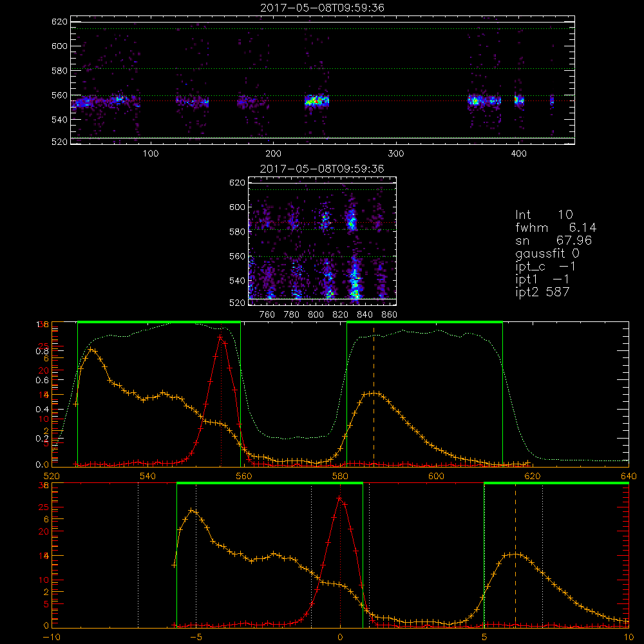Viewport: 644px width, 644px height.
Task: Click white y-axis label 0.6 on profile plot
Action: (x=42, y=380)
